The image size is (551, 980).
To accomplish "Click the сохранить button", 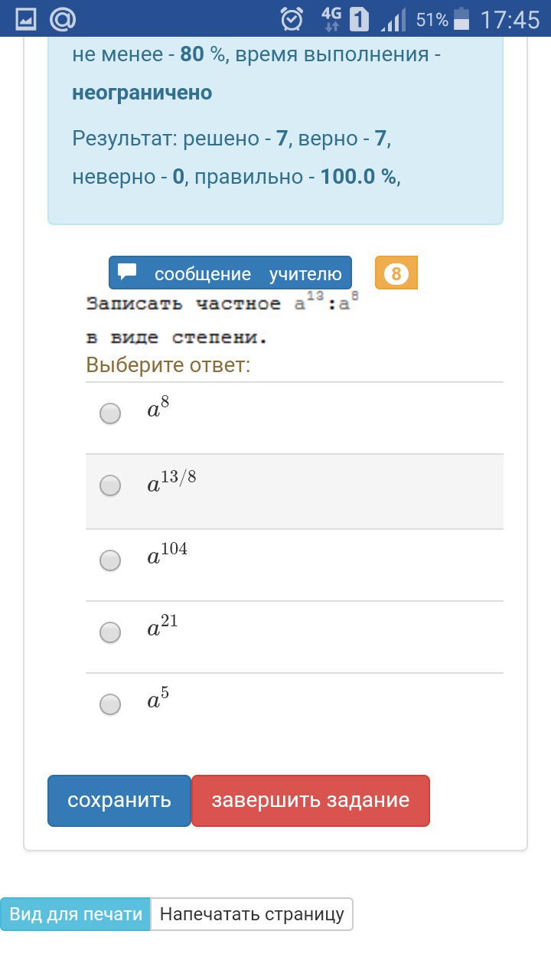I will click(x=119, y=800).
